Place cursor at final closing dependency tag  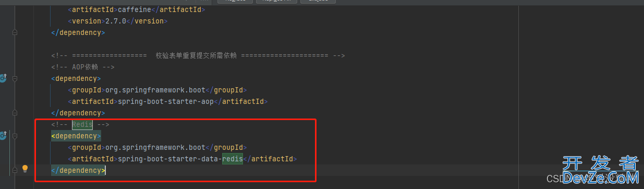(x=78, y=170)
